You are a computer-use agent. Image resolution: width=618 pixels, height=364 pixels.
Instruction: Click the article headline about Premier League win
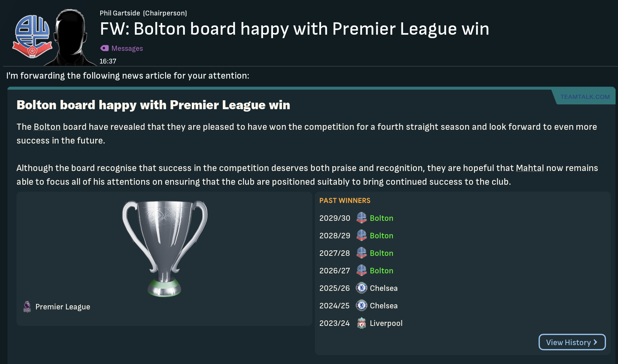(x=154, y=105)
